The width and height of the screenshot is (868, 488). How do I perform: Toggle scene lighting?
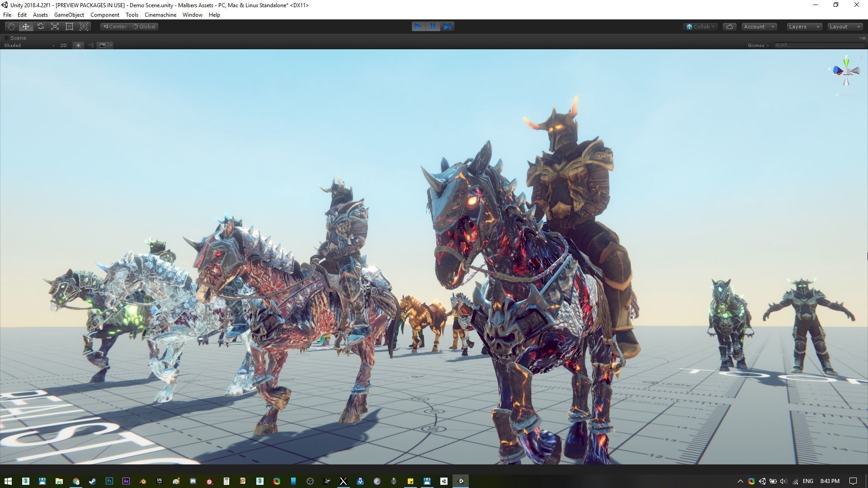click(x=78, y=45)
